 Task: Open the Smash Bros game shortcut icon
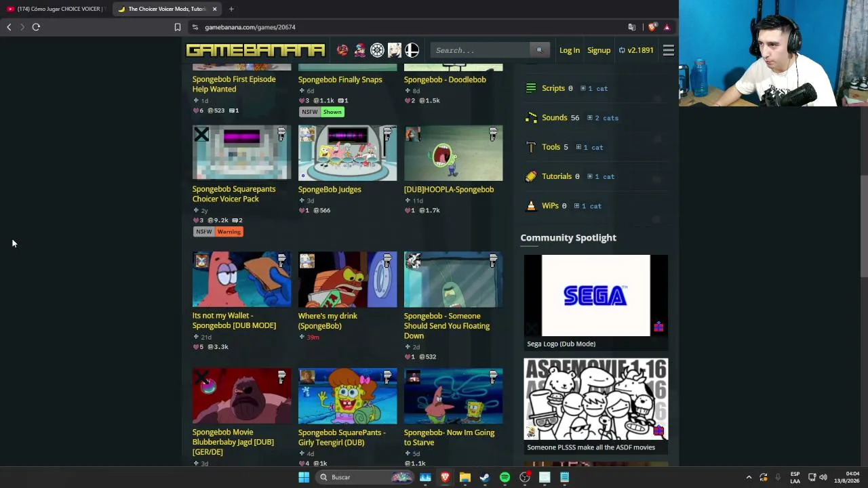[x=412, y=50]
